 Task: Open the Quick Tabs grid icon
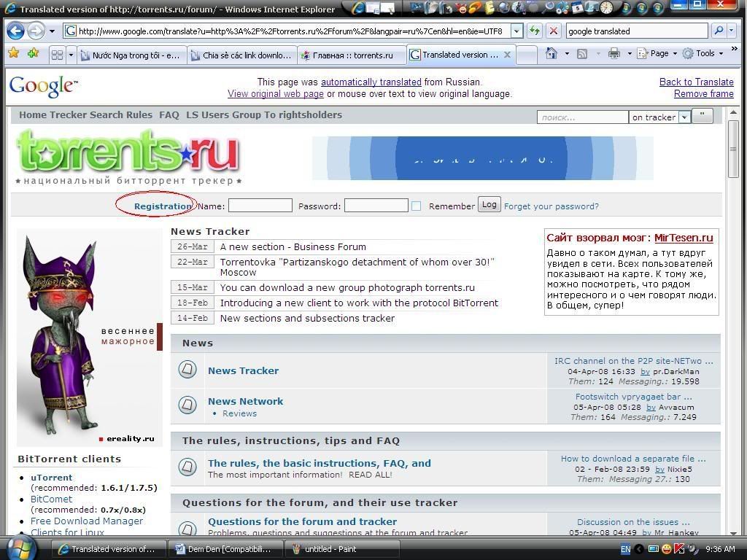coord(57,55)
